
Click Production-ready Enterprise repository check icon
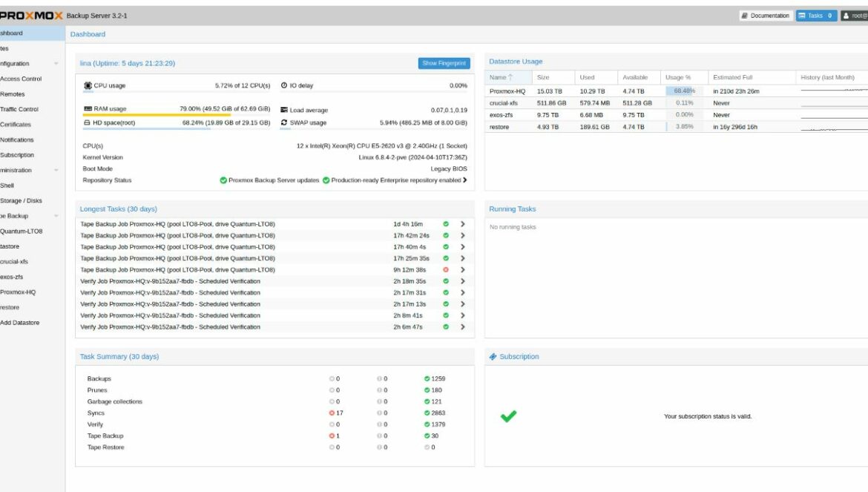pos(326,180)
